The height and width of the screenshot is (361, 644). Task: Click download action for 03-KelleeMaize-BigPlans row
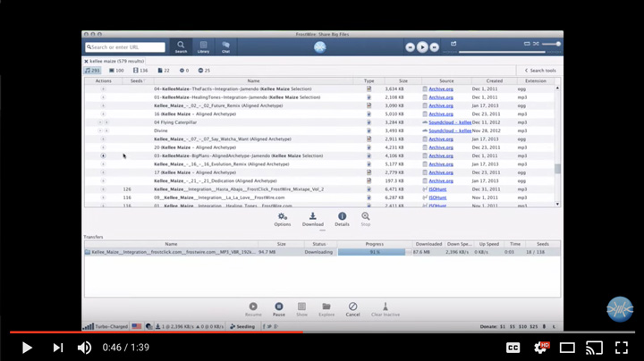coord(103,155)
